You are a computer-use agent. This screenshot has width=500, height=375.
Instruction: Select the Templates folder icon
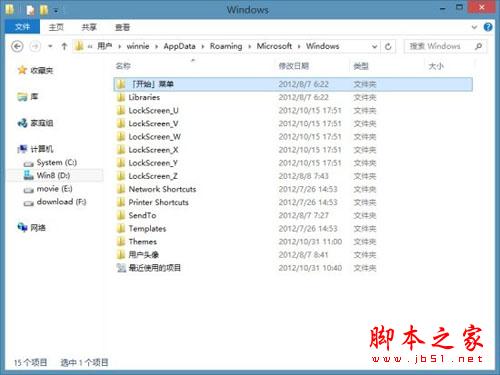point(121,229)
